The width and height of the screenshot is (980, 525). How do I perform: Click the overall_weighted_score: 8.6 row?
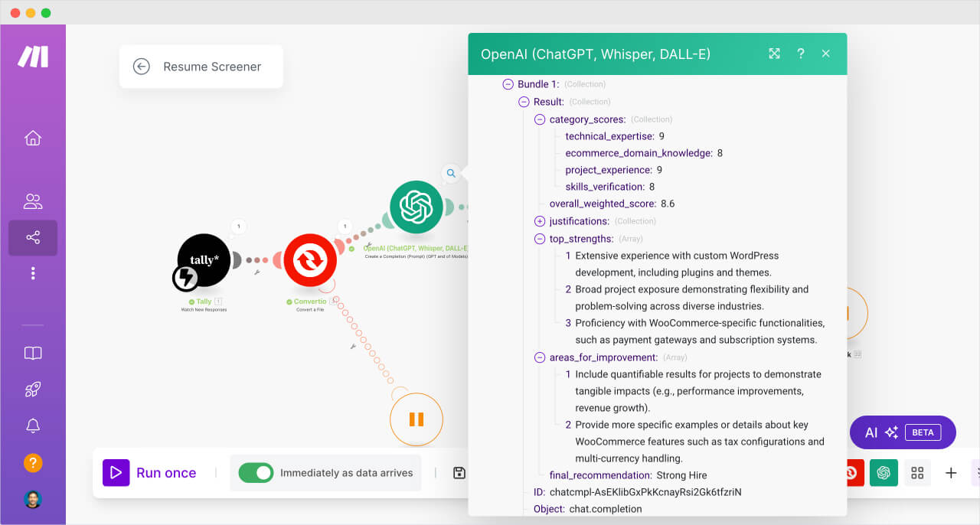[612, 204]
